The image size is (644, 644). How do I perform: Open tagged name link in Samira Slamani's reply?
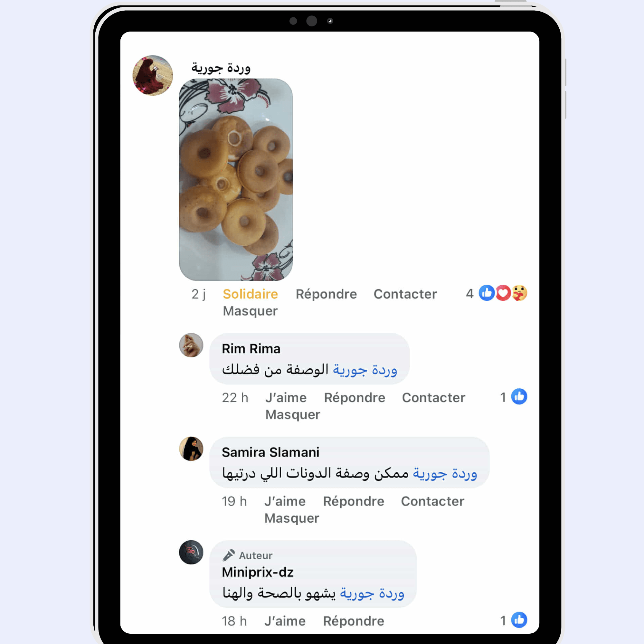pos(445,473)
